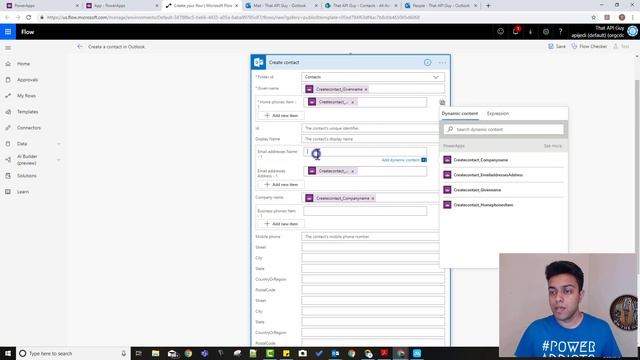The image size is (640, 360).
Task: Switch to the People - Outlook browser tab
Action: coord(440,6)
